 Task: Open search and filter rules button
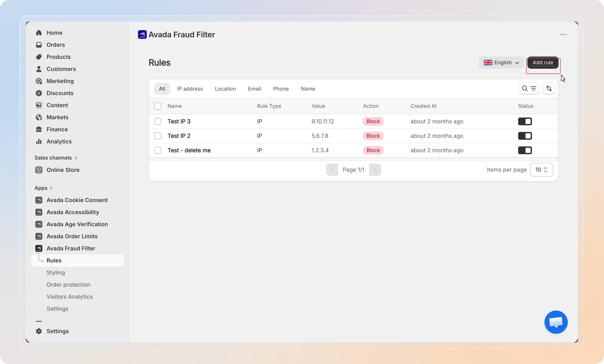[x=529, y=88]
